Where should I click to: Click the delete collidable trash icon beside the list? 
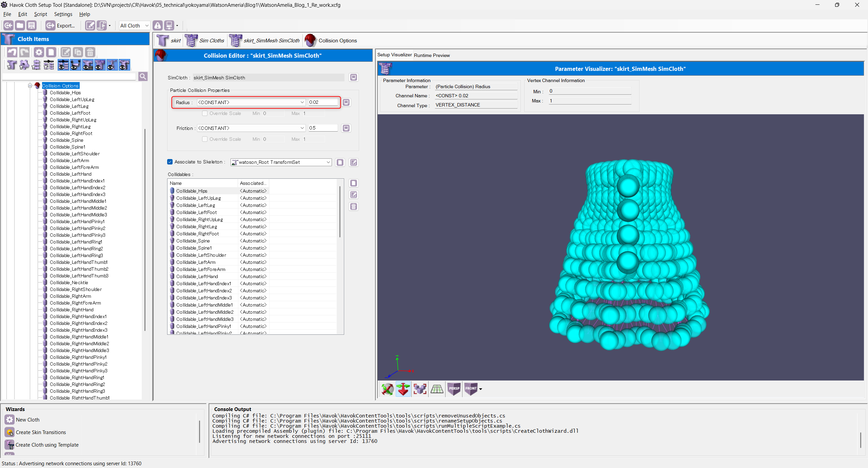tap(353, 207)
